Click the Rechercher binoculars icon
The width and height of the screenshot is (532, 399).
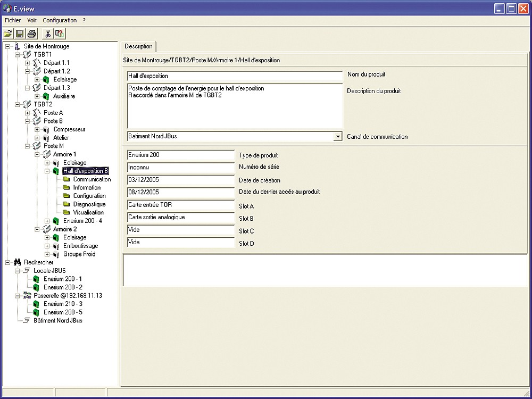[18, 262]
